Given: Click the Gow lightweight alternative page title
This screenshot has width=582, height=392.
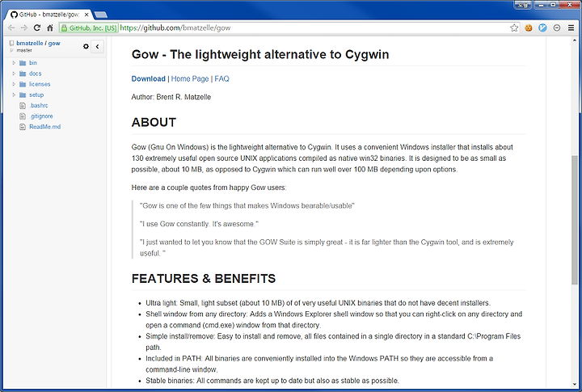Looking at the screenshot, I should pos(260,54).
